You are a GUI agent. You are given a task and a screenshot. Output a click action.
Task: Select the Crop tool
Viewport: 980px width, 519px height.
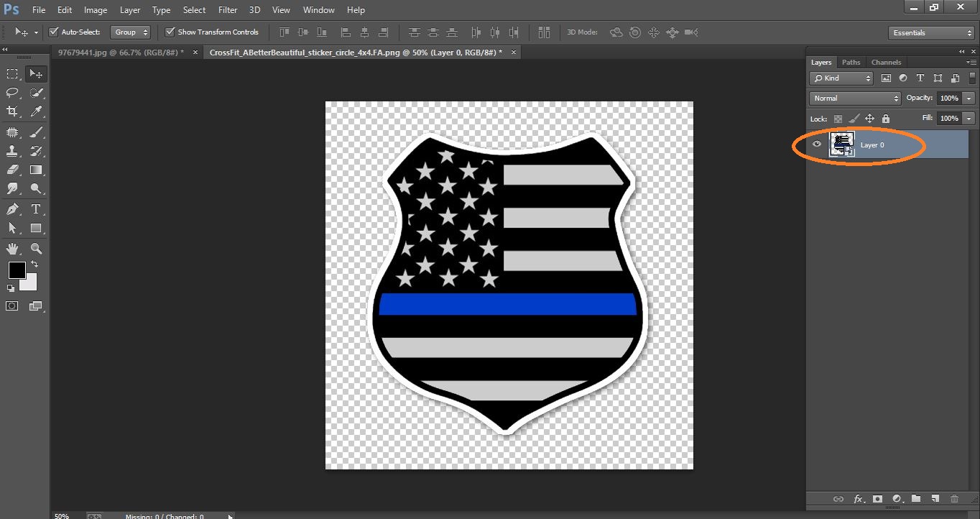pyautogui.click(x=12, y=111)
